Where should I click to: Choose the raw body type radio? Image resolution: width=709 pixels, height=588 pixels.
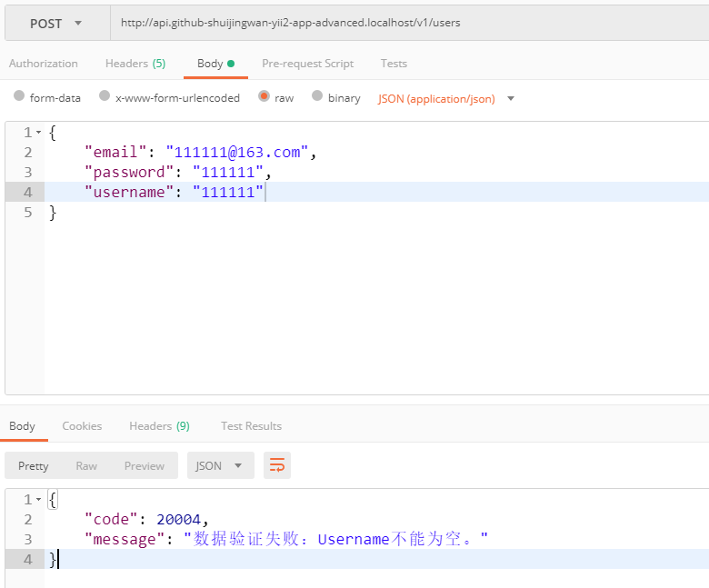(x=265, y=96)
